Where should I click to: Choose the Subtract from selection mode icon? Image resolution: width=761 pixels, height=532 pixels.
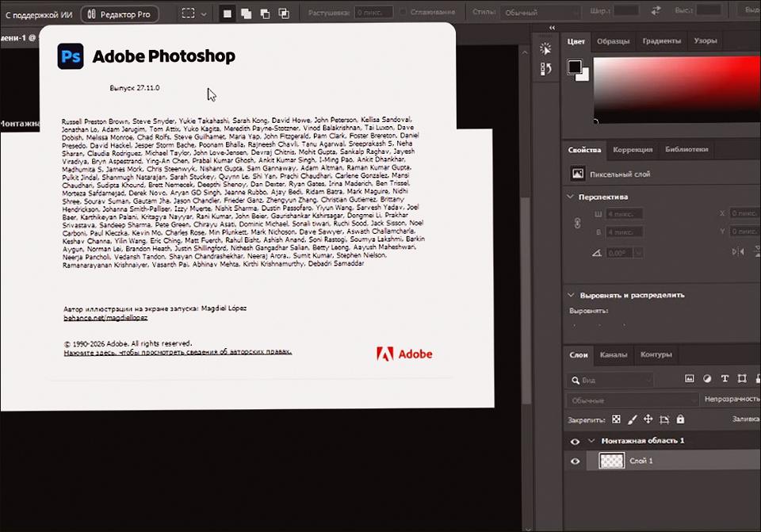tap(265, 13)
